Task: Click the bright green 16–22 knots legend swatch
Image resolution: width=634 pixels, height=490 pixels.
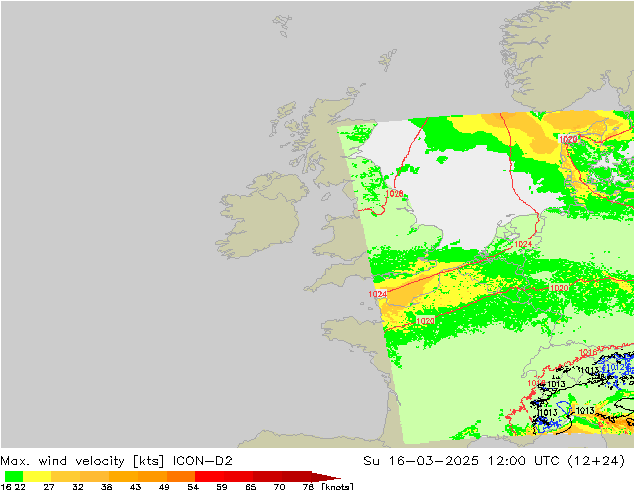Action: point(14,476)
